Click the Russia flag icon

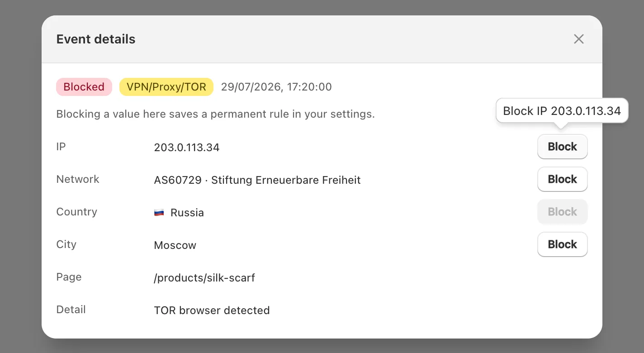point(159,213)
